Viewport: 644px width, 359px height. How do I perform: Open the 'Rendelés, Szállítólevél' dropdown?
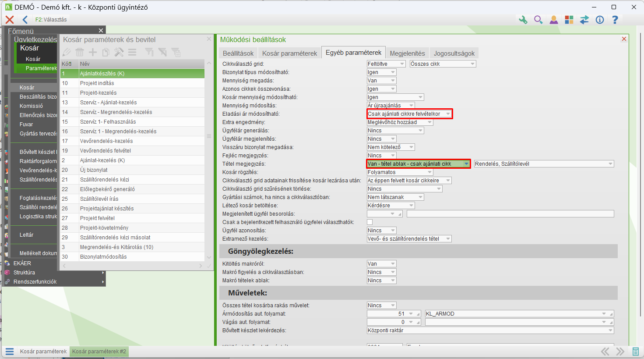[x=544, y=164]
